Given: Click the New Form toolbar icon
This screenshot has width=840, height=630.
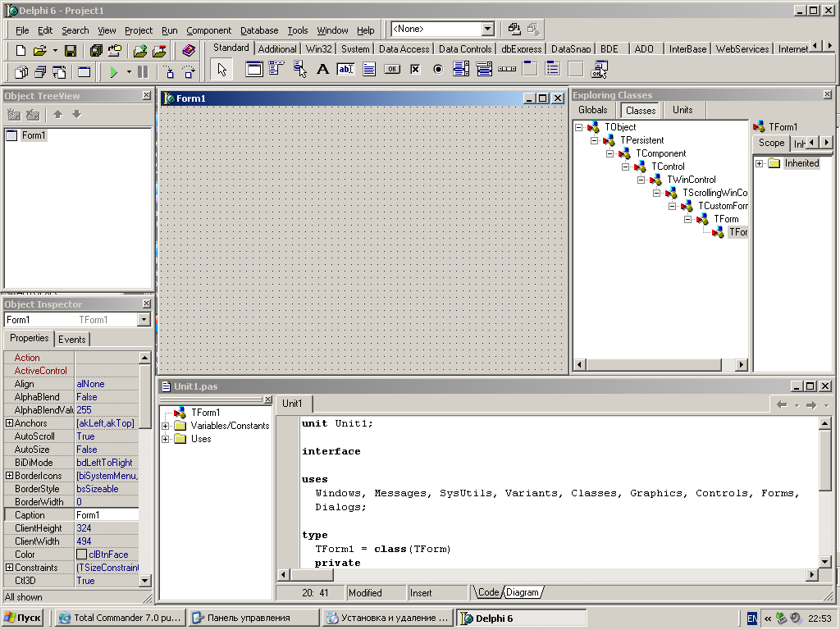Looking at the screenshot, I should [84, 72].
